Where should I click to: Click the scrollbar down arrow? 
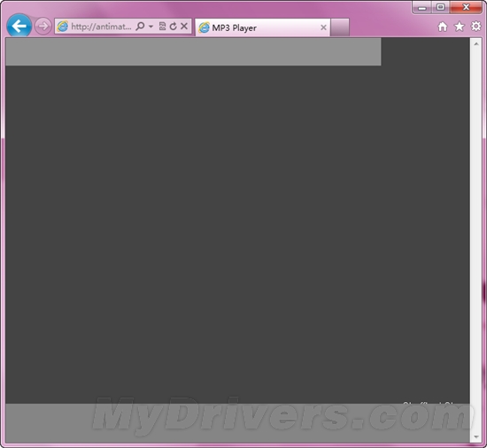(476, 436)
